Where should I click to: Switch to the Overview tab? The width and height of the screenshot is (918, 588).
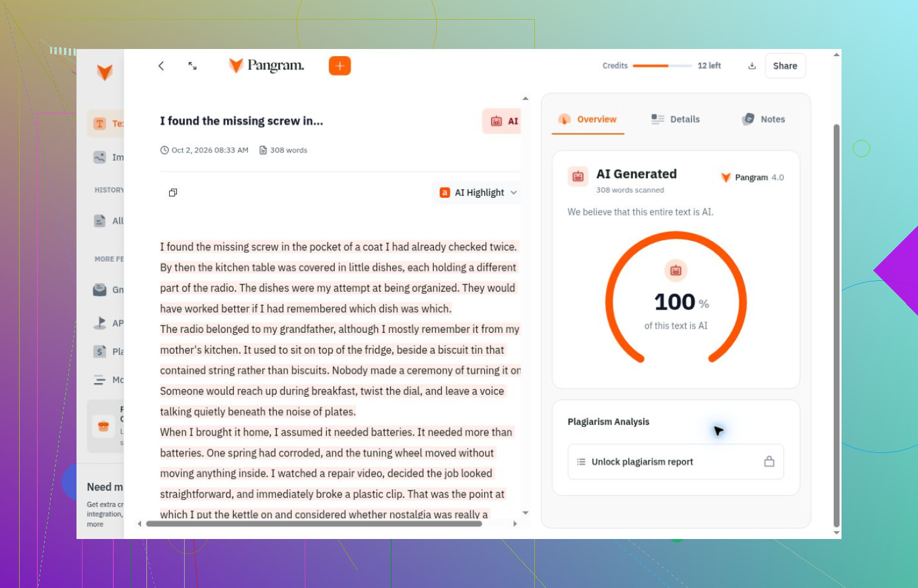pyautogui.click(x=588, y=120)
